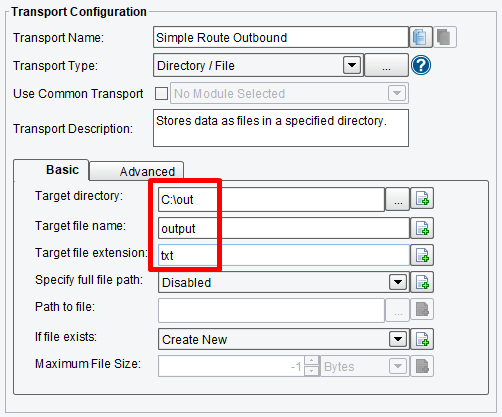Click the copy icon beside Transport Name
The height and width of the screenshot is (417, 502).
[421, 37]
